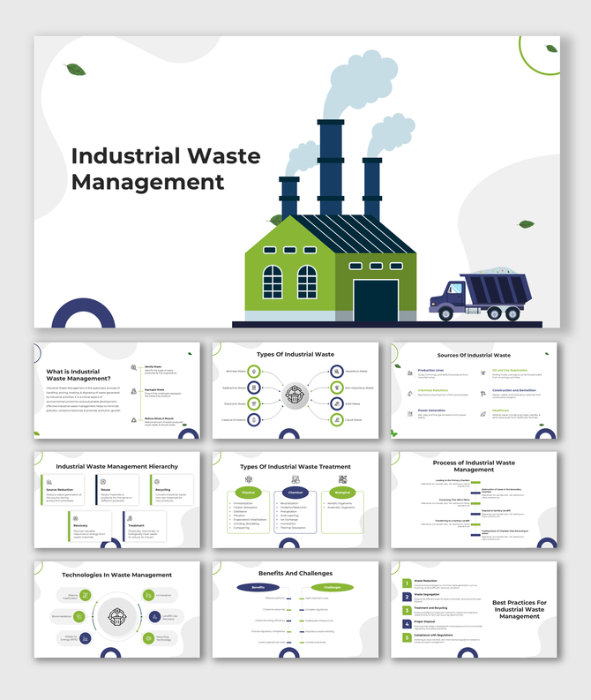Click the central bin icon in Technologies slide
This screenshot has width=591, height=700.
coord(116,617)
